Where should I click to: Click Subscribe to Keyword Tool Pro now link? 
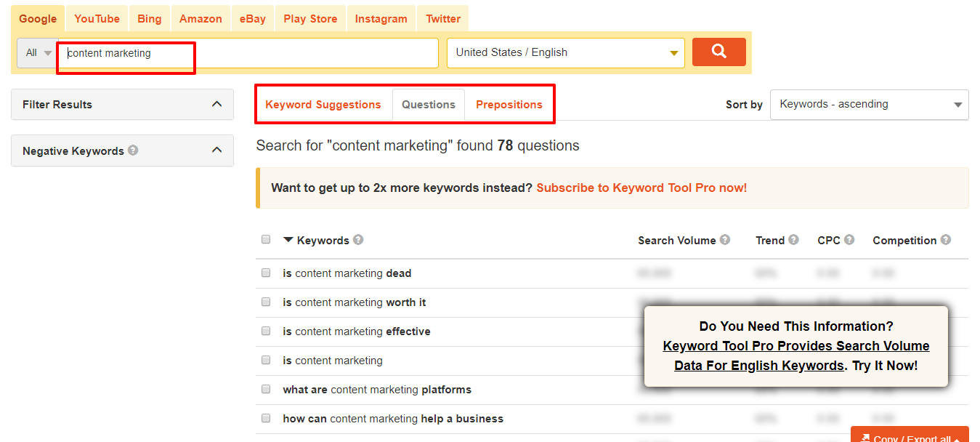pyautogui.click(x=641, y=188)
